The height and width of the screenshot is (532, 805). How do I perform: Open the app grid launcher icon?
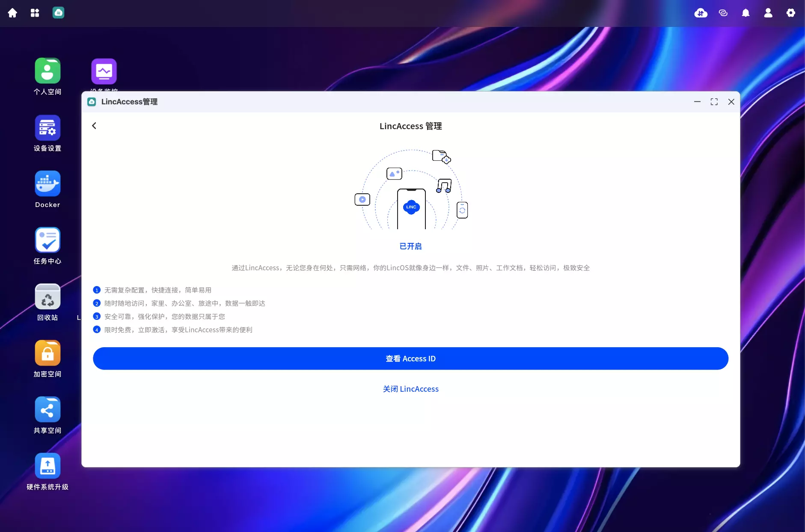(x=35, y=13)
